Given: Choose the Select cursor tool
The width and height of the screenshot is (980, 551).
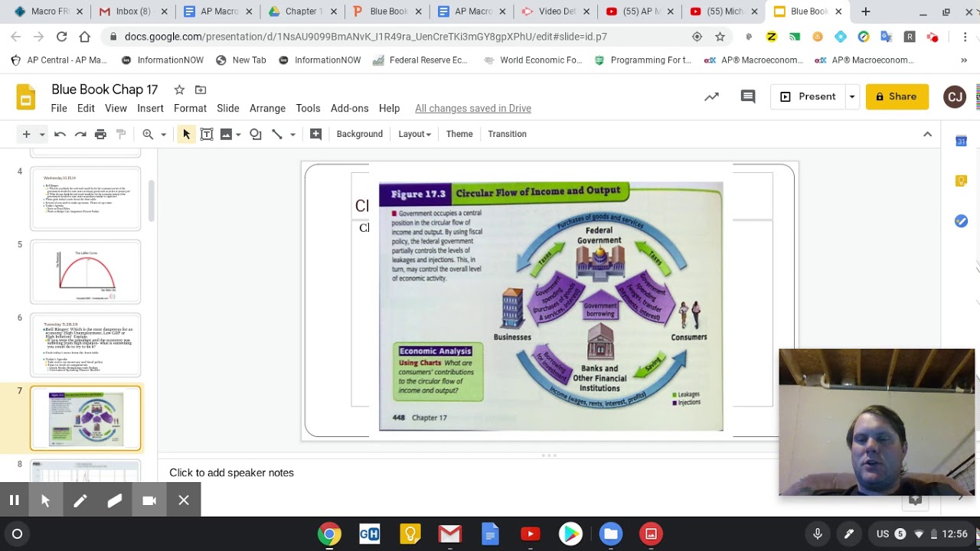Looking at the screenshot, I should [186, 134].
